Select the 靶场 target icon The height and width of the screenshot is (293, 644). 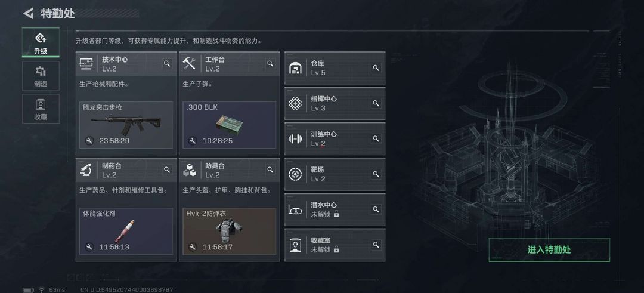(295, 174)
